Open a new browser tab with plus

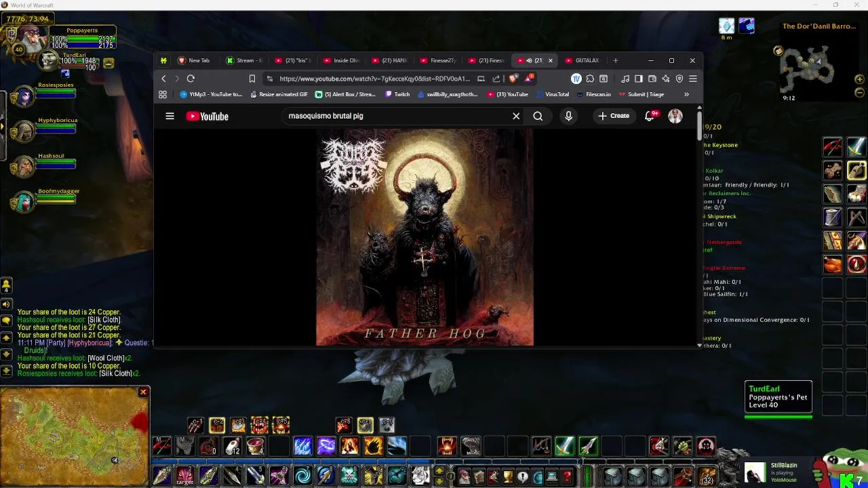click(x=615, y=60)
